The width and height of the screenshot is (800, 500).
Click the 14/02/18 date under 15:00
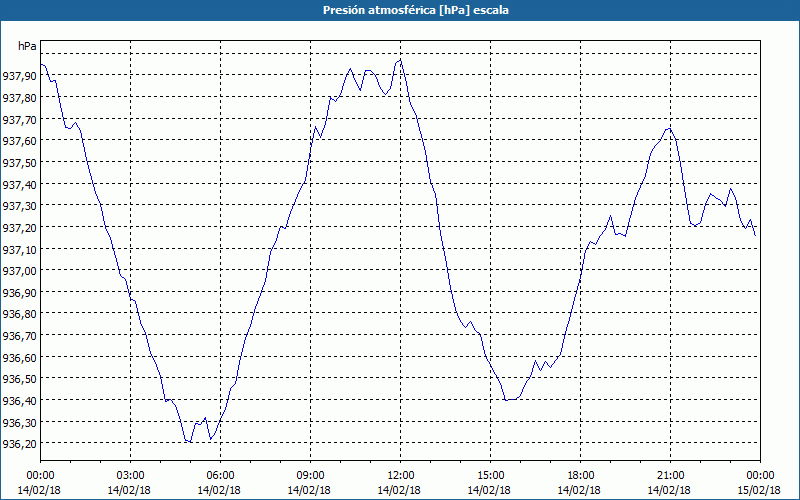click(x=489, y=490)
